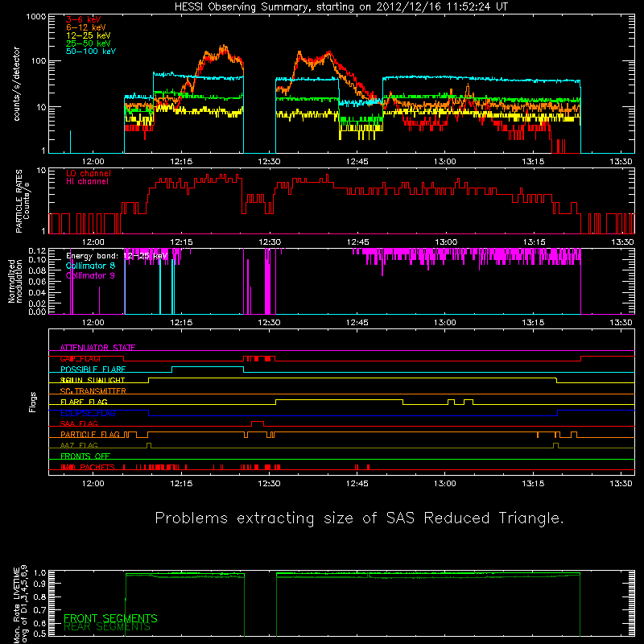This screenshot has height=644, width=644.
Task: Select the 'LO channel' legend entry
Action: coord(89,173)
